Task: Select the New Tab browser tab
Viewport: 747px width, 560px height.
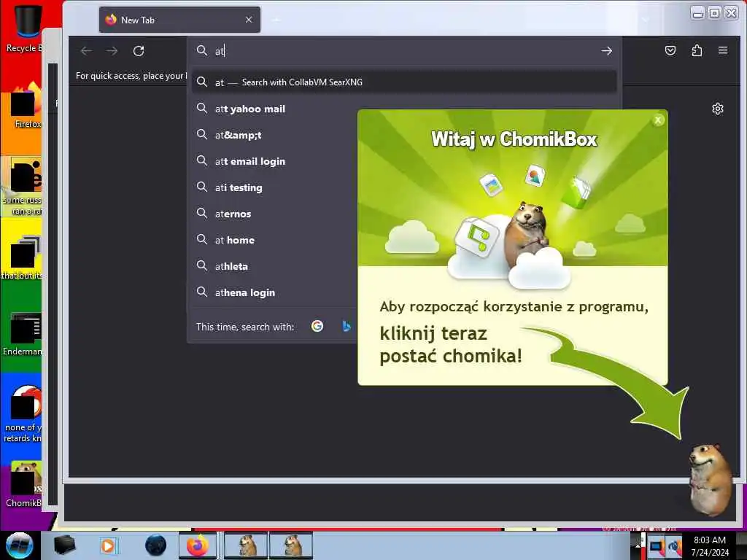Action: (x=179, y=20)
